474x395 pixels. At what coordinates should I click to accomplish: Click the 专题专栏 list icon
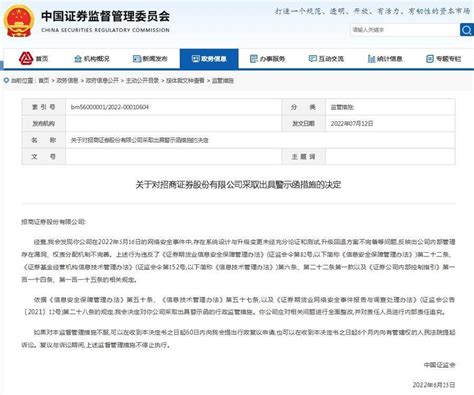(x=430, y=59)
